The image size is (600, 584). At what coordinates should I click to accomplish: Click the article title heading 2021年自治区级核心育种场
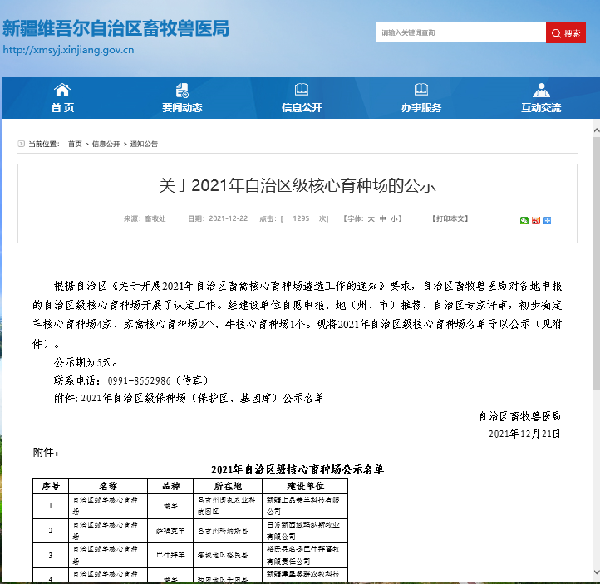297,186
